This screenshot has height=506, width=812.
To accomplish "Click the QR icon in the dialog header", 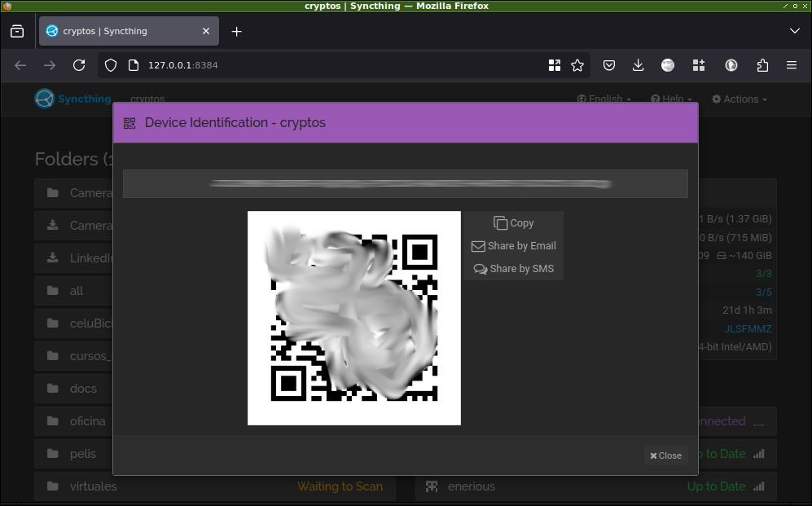I will tap(129, 123).
